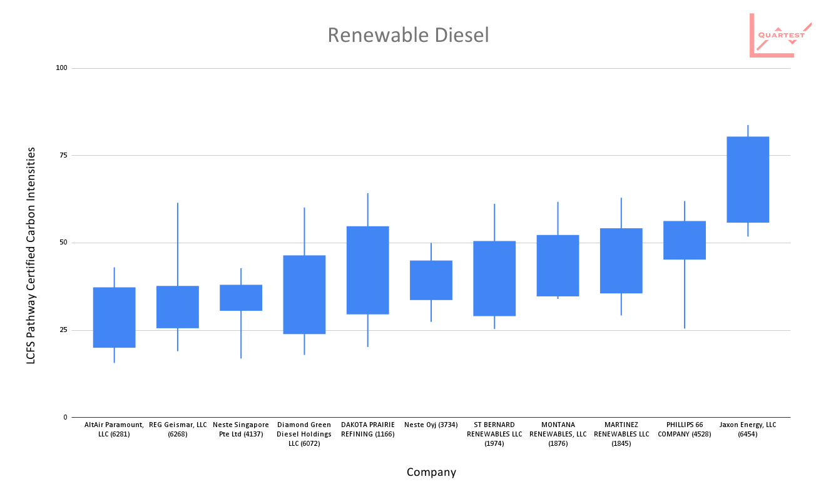The image size is (816, 504).
Task: Click the 50 y-axis tick label
Action: [63, 243]
